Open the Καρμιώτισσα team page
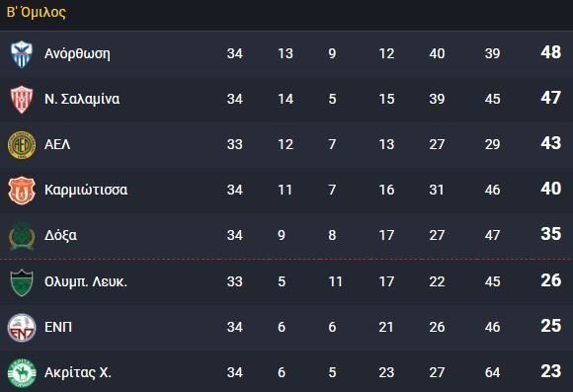573x392 pixels. pyautogui.click(x=86, y=190)
